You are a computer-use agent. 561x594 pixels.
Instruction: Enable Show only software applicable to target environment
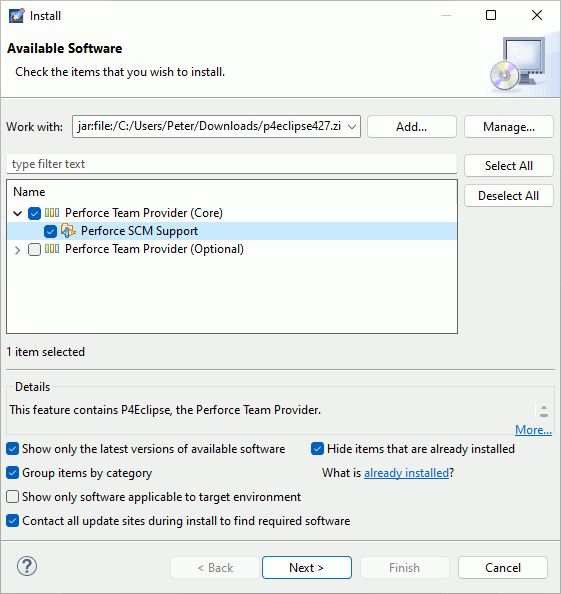(13, 497)
